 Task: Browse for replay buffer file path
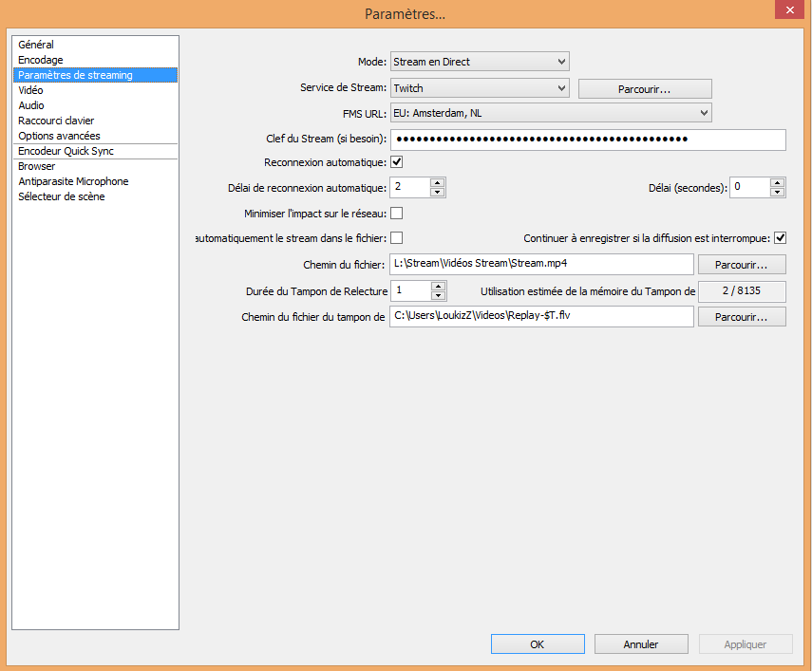pos(742,317)
